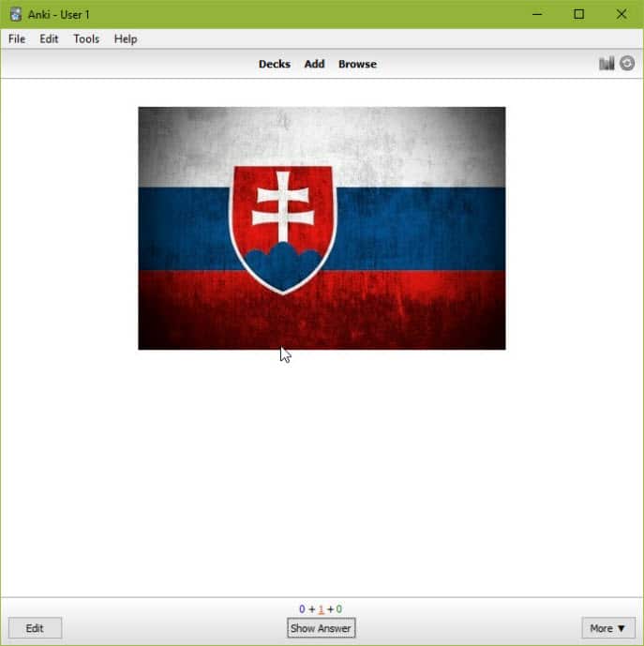Click the learning cards count 1
Screen dimensions: 644x646
click(x=321, y=608)
